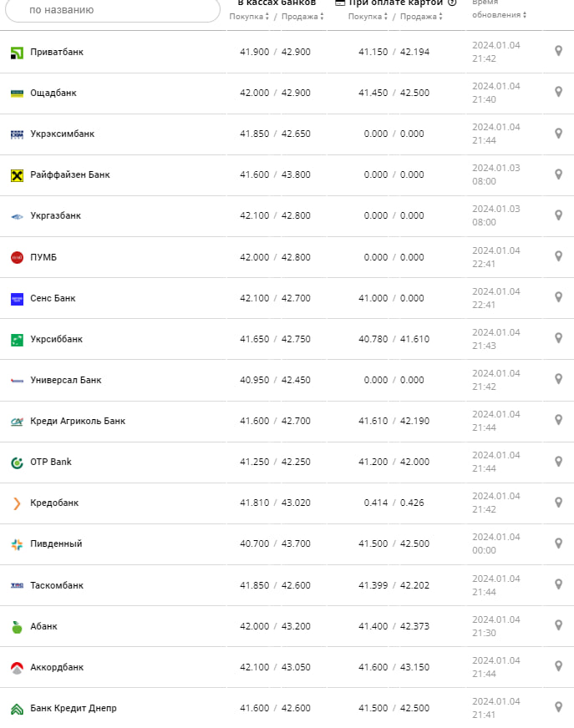Image resolution: width=574 pixels, height=728 pixels.
Task: Show map pin for OTP Bank
Action: (559, 462)
